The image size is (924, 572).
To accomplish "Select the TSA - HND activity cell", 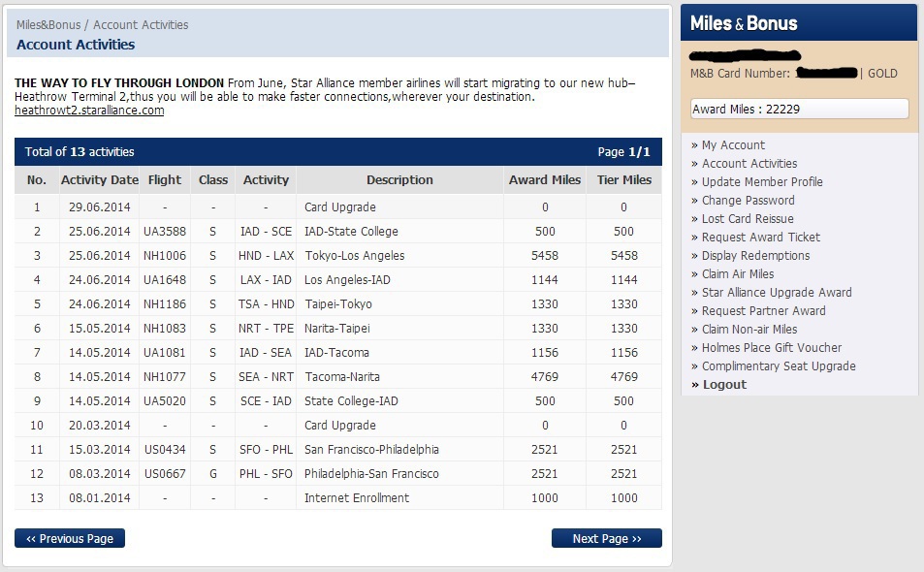I will click(x=266, y=304).
